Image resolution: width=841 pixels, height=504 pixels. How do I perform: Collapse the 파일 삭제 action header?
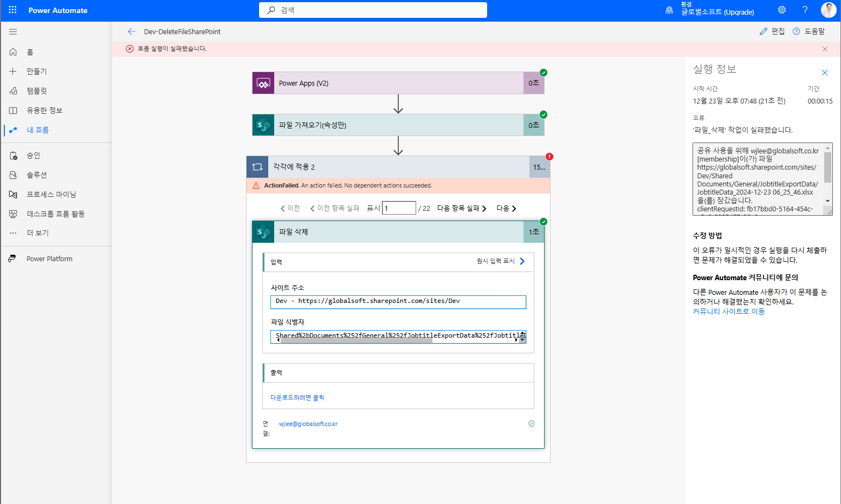pyautogui.click(x=398, y=232)
